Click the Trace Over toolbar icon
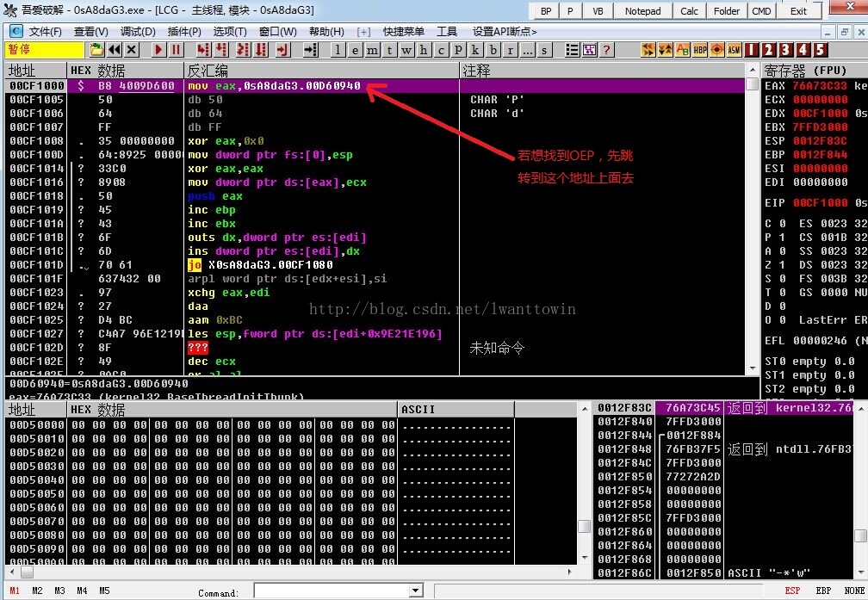Viewport: 868px width, 600px height. pyautogui.click(x=261, y=50)
